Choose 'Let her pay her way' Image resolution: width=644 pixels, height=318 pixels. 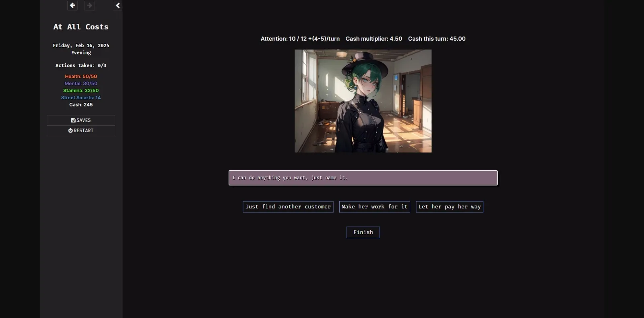click(450, 207)
